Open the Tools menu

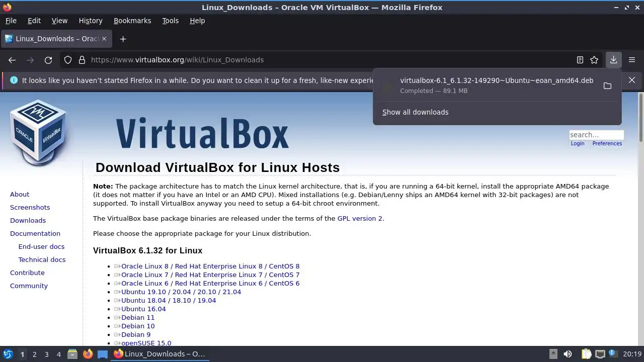click(170, 21)
